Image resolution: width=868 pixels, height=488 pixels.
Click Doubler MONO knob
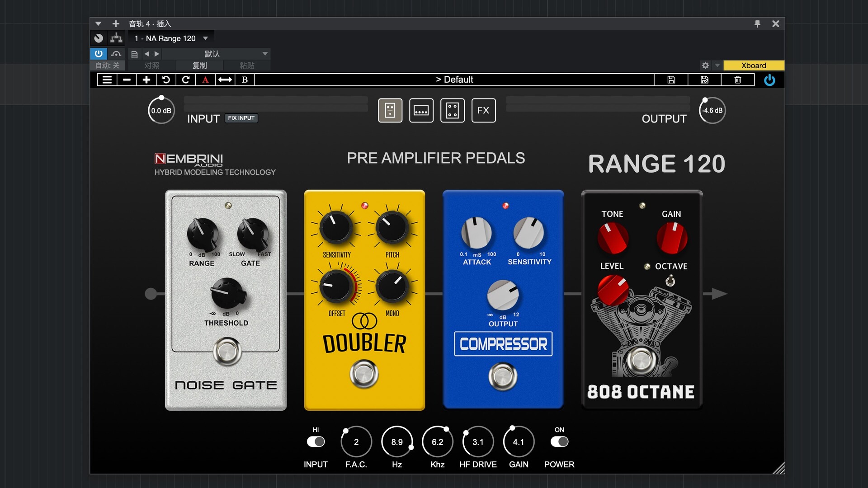[x=392, y=286]
